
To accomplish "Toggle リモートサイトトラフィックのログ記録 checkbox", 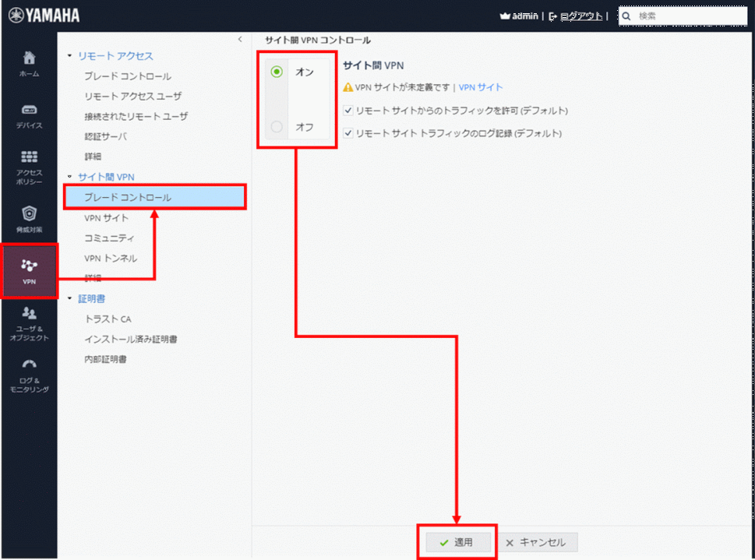I will (348, 133).
